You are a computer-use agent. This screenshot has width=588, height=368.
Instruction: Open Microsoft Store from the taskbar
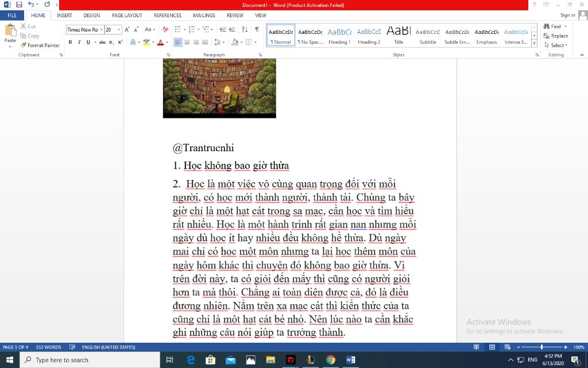coord(211,360)
